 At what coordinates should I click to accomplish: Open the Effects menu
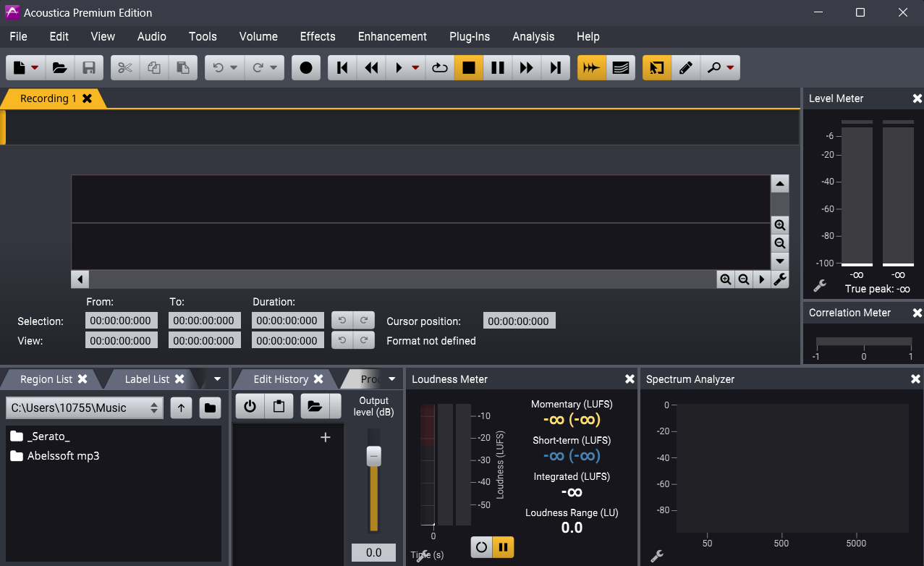318,36
